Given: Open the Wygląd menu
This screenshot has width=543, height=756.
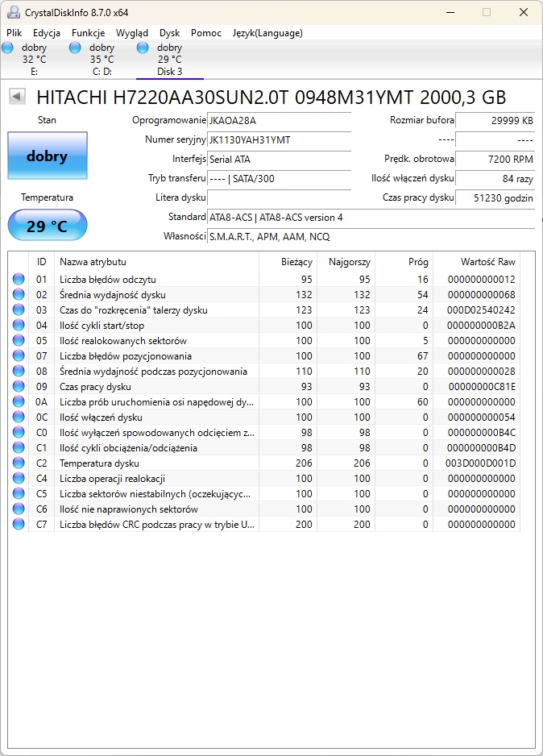Looking at the screenshot, I should 131,33.
